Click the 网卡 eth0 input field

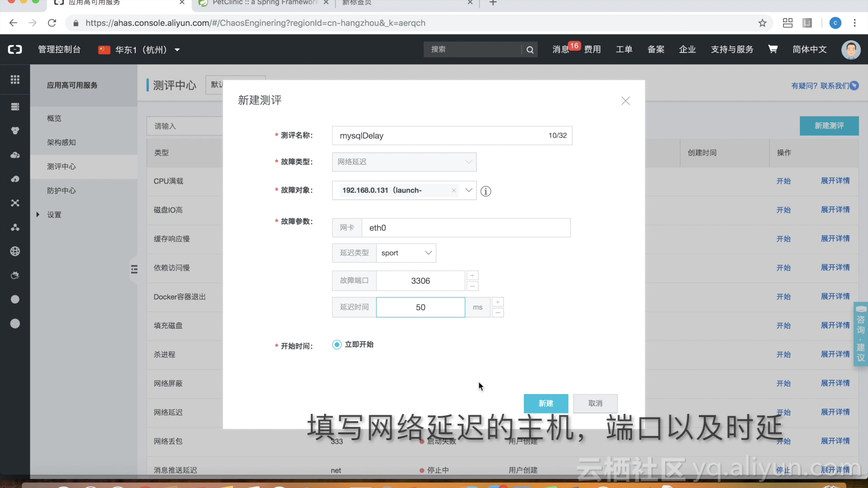click(466, 228)
